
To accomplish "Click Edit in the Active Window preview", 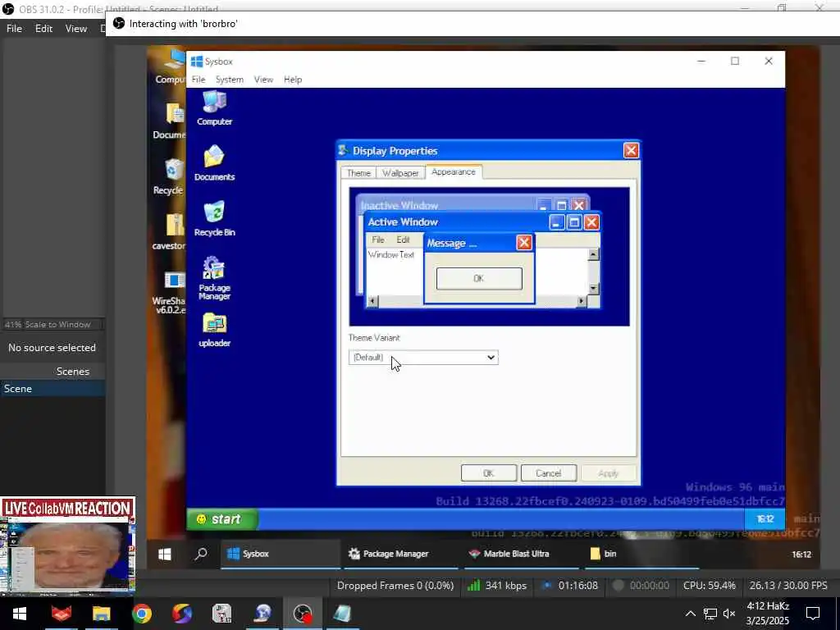I will pyautogui.click(x=403, y=240).
